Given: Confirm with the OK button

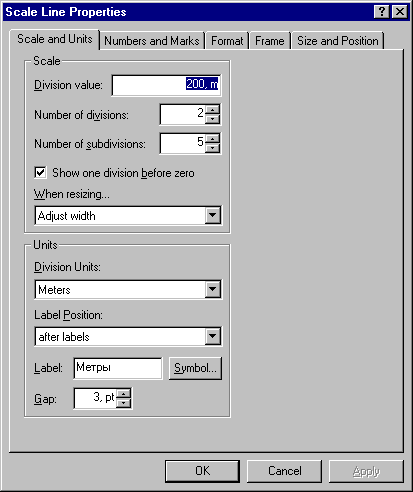Looking at the screenshot, I should (202, 471).
